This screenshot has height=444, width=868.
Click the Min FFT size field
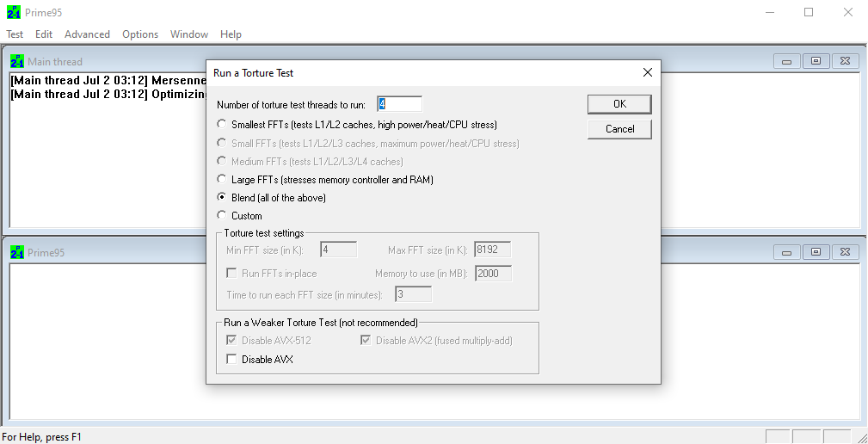[339, 250]
